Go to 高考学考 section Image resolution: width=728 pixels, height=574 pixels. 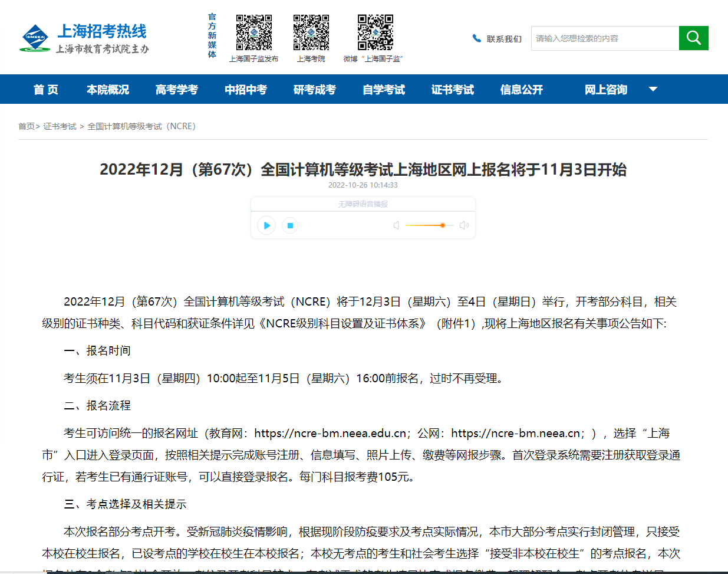pyautogui.click(x=176, y=90)
